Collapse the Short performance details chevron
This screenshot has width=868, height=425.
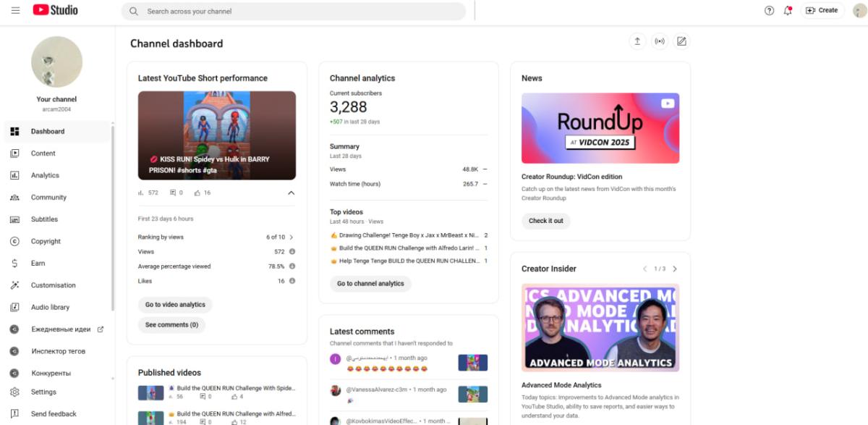click(x=291, y=193)
